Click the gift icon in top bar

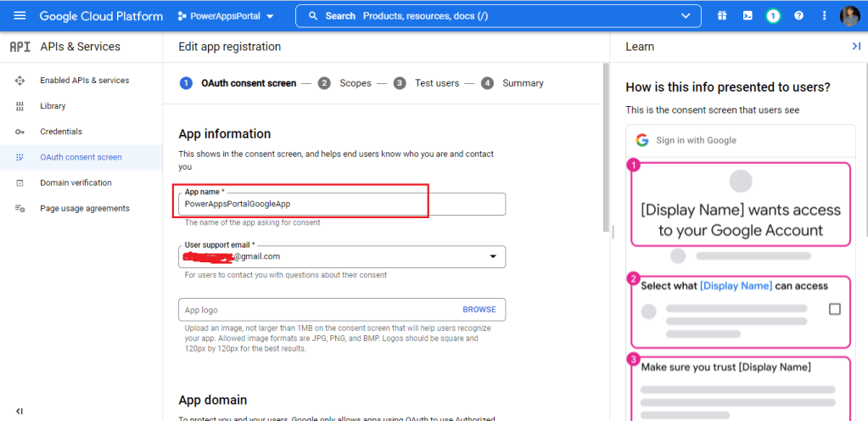click(722, 15)
